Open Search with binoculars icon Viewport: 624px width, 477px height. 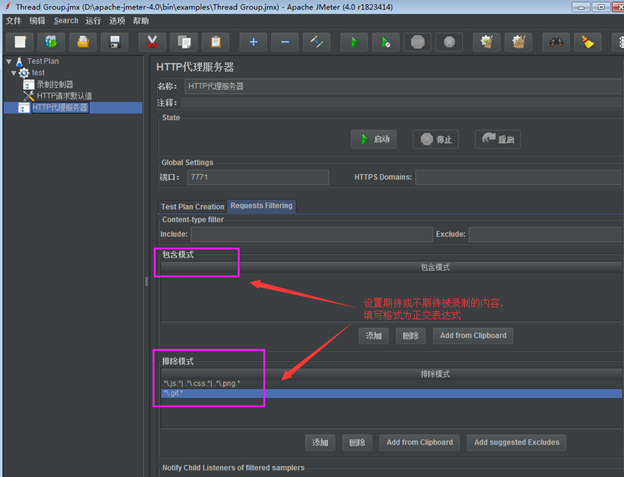pyautogui.click(x=556, y=42)
